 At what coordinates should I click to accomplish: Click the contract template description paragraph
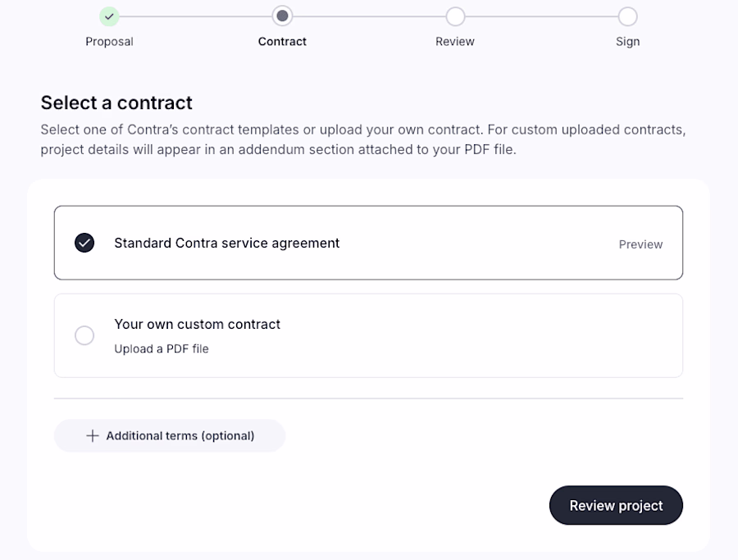pyautogui.click(x=362, y=139)
